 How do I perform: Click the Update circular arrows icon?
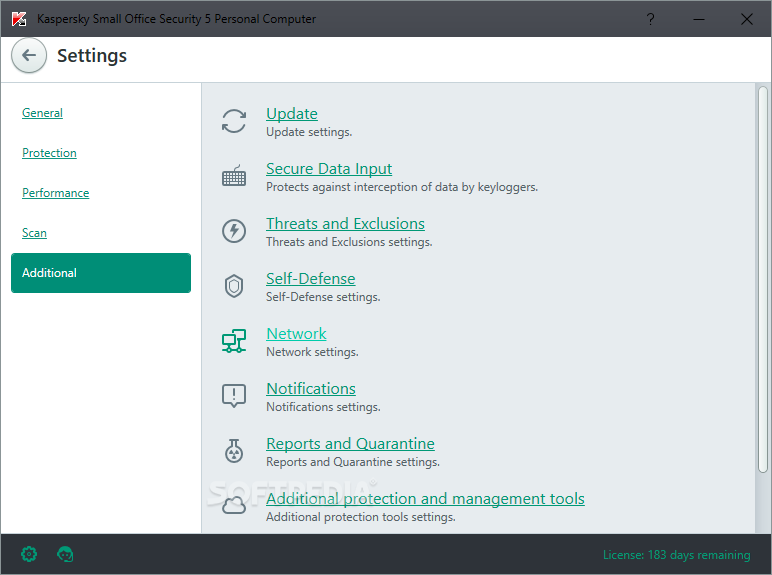234,121
